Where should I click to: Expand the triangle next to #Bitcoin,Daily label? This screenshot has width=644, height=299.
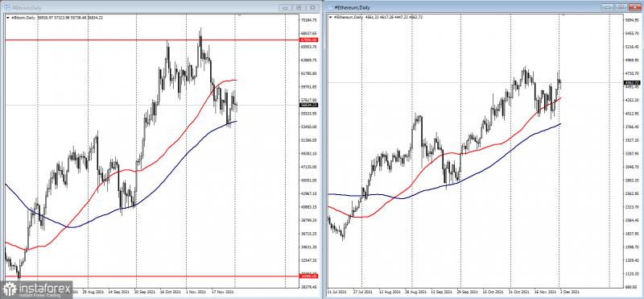[x=8, y=17]
